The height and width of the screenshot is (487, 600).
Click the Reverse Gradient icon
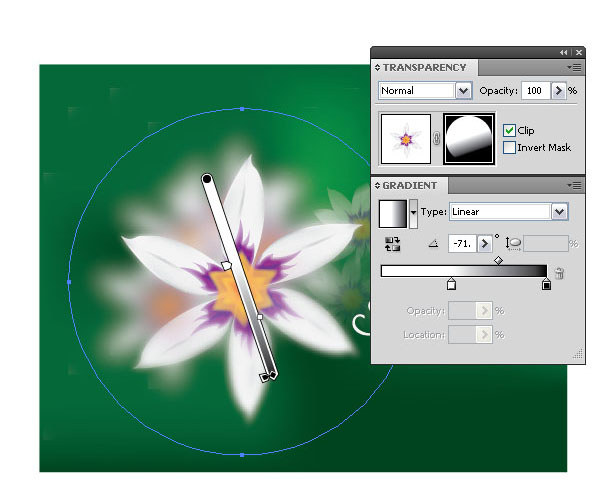tap(393, 244)
